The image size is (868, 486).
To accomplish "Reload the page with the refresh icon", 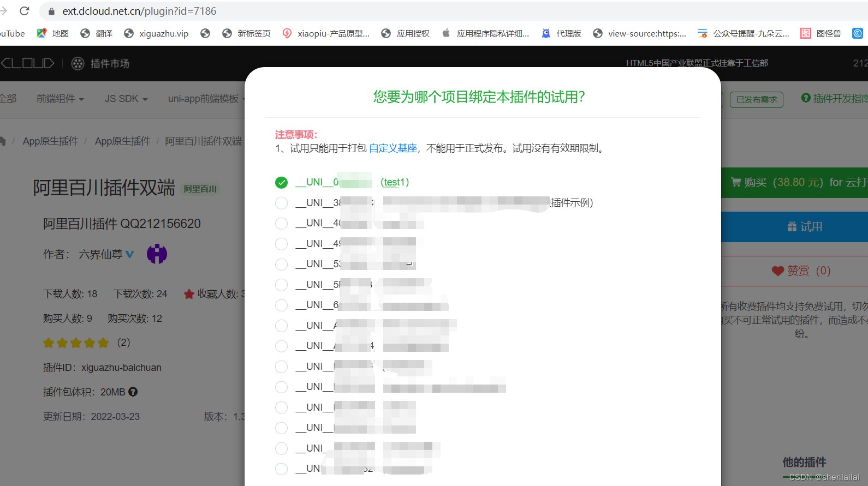I will pyautogui.click(x=25, y=11).
